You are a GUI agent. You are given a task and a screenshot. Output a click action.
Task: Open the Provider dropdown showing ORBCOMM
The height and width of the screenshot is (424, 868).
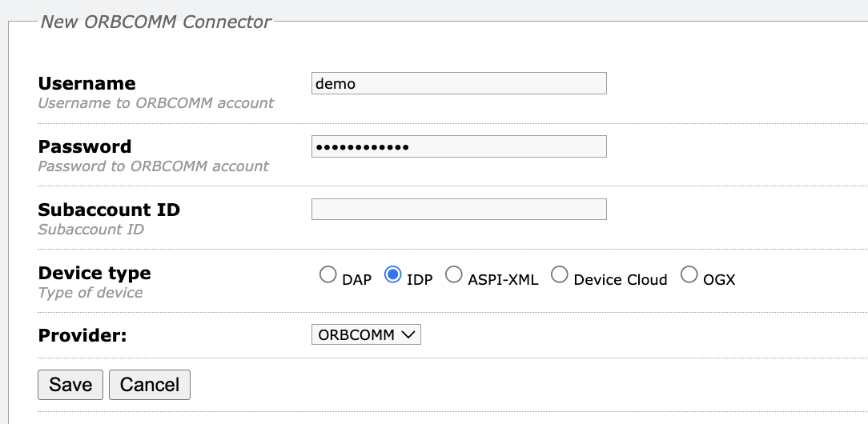[x=366, y=334]
